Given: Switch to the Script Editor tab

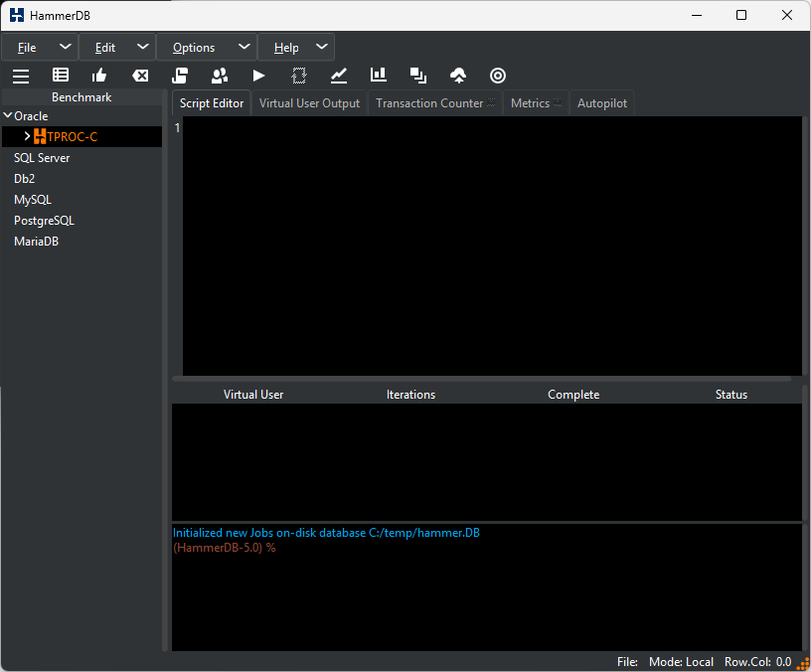Looking at the screenshot, I should coord(212,103).
